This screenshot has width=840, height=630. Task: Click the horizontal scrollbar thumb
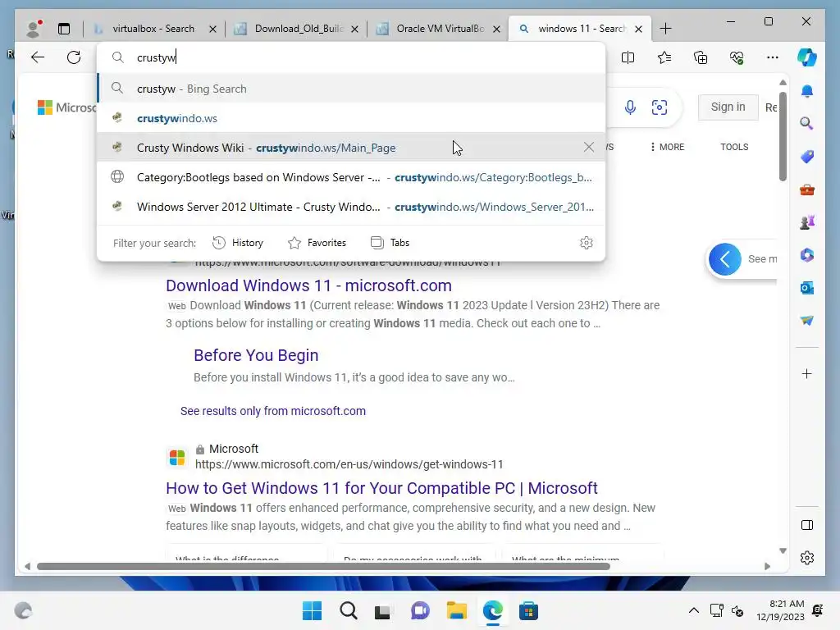tap(323, 566)
